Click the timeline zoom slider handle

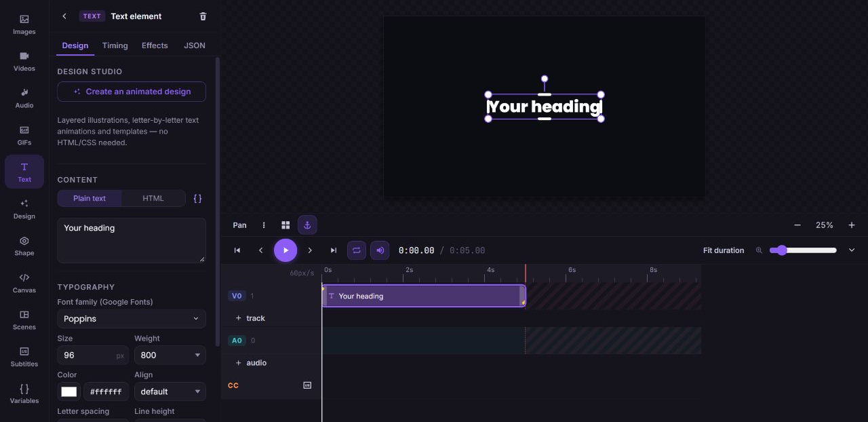pyautogui.click(x=782, y=250)
